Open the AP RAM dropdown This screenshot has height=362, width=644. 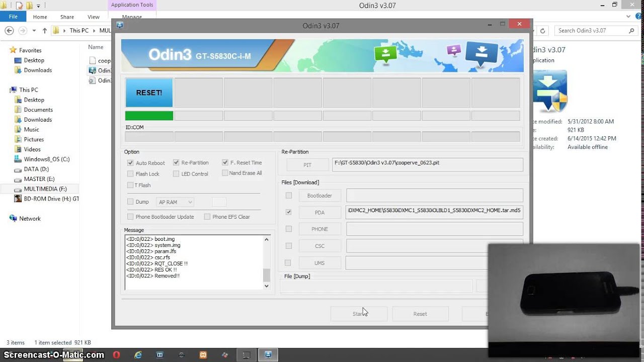[x=175, y=202]
